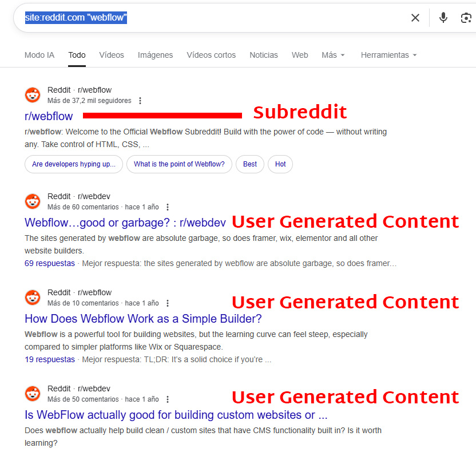Switch to the Imágenes tab
476x452 pixels.
coord(155,55)
